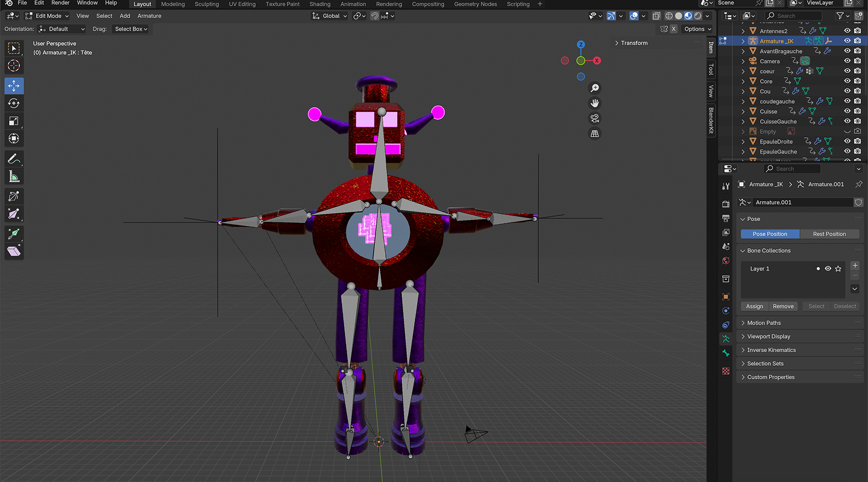Click the Armature.001 name field
The width and height of the screenshot is (868, 482).
(802, 202)
